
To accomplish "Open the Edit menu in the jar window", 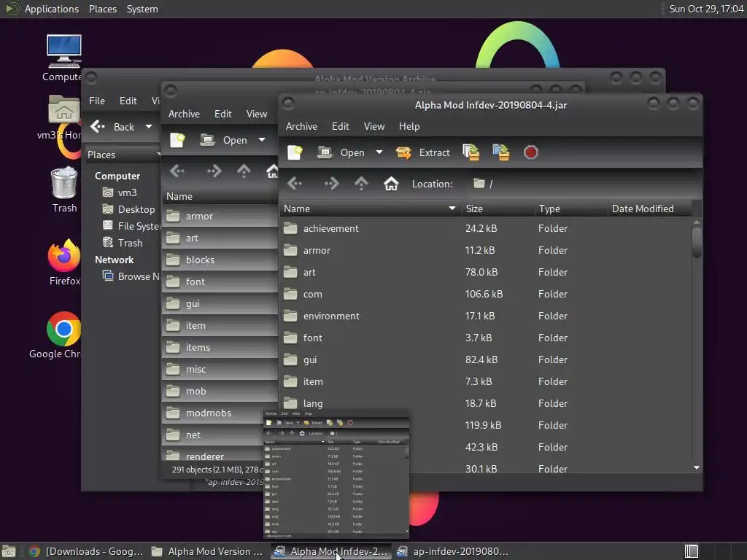I will pos(340,126).
